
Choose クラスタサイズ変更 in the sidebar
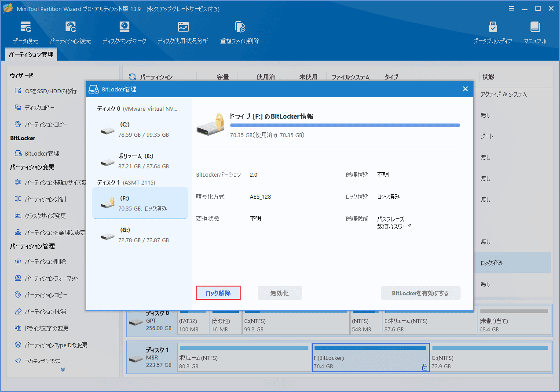tap(40, 216)
